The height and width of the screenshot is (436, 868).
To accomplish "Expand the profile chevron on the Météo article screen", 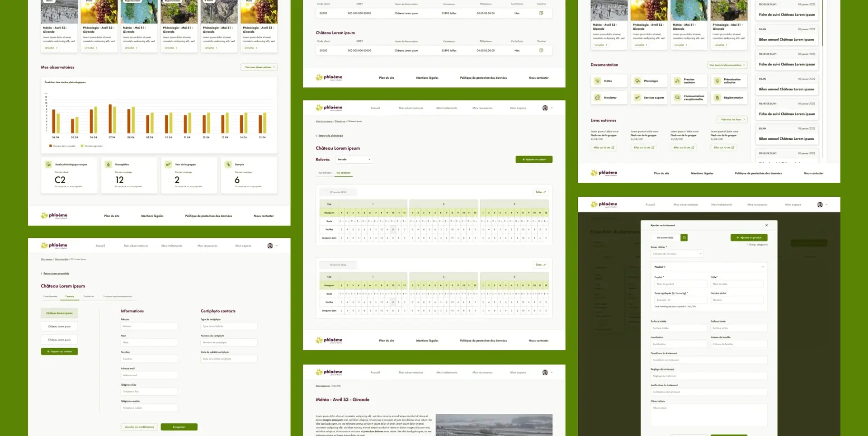I will point(552,373).
